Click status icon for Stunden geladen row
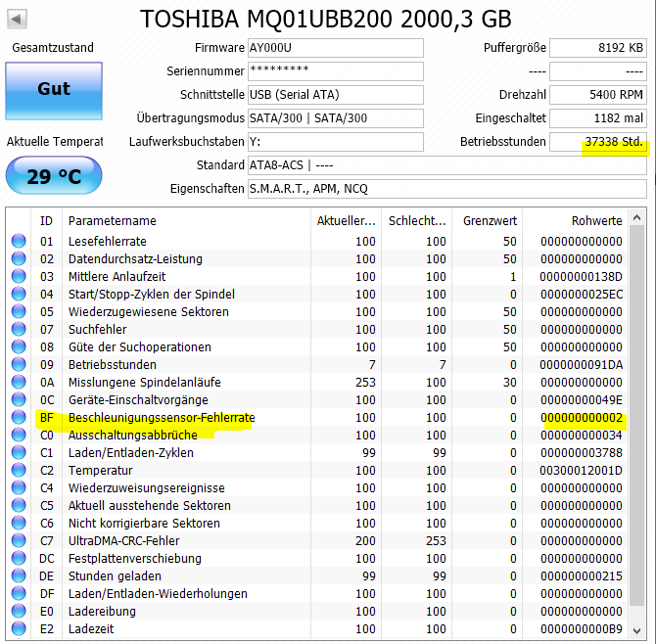Viewport: 656px width, 644px height. (x=19, y=575)
